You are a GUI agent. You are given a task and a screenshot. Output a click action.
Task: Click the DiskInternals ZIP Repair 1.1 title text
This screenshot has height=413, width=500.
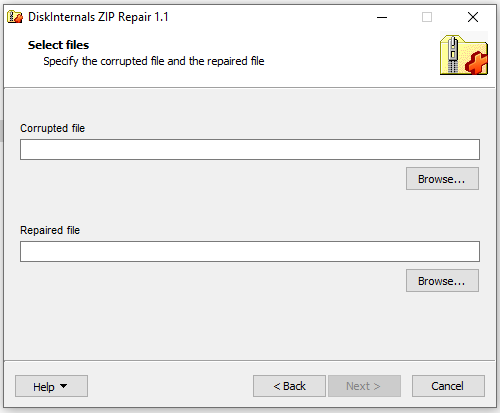pos(98,17)
